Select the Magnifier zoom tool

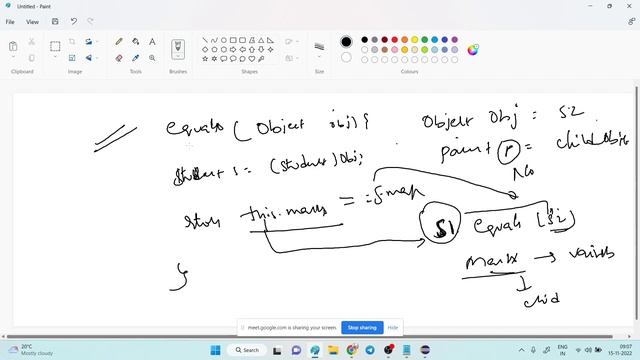(152, 58)
